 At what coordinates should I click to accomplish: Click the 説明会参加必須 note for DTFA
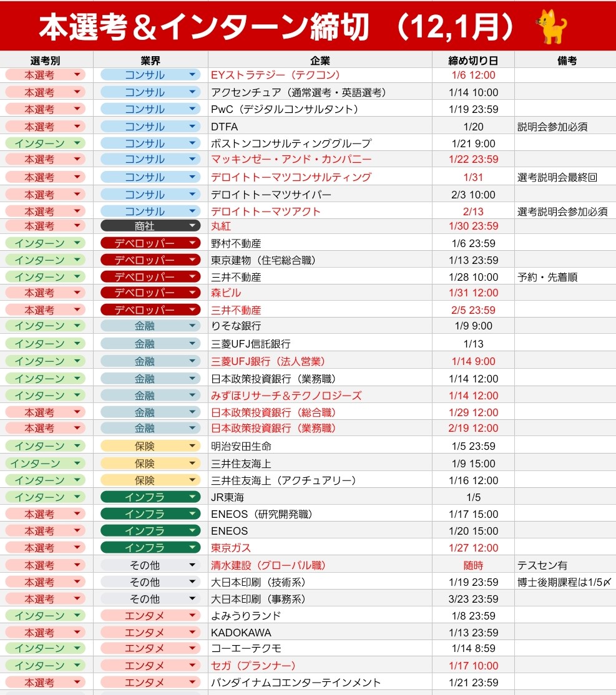coord(565,127)
